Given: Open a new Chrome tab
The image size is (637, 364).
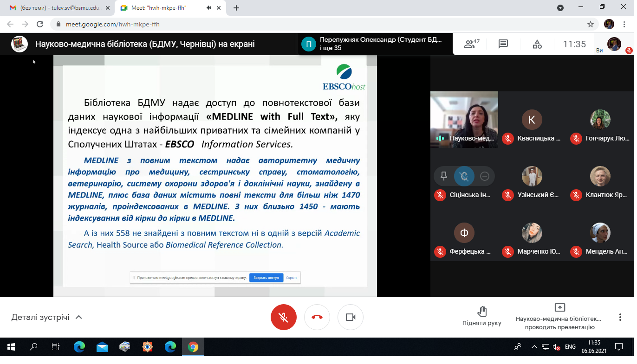Looking at the screenshot, I should click(236, 8).
